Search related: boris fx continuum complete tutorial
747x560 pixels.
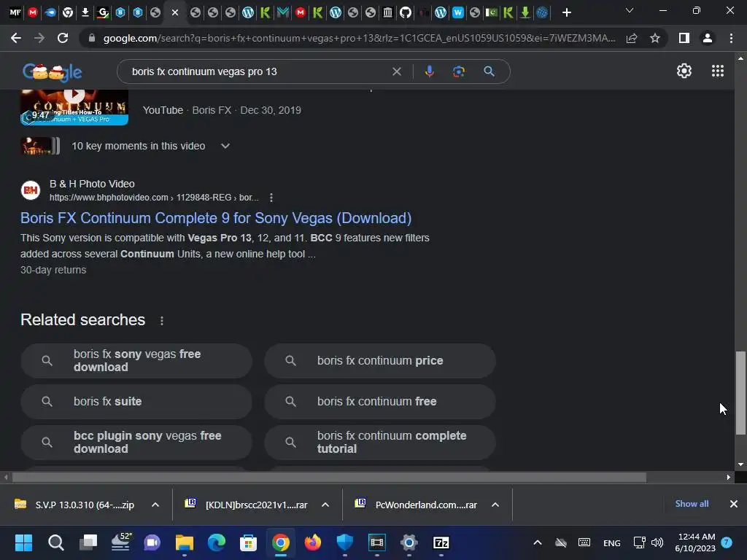[x=380, y=443]
